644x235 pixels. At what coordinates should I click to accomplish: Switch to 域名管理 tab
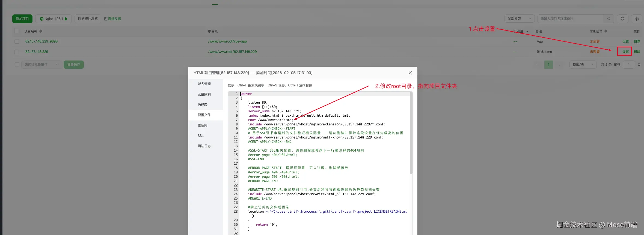point(204,84)
